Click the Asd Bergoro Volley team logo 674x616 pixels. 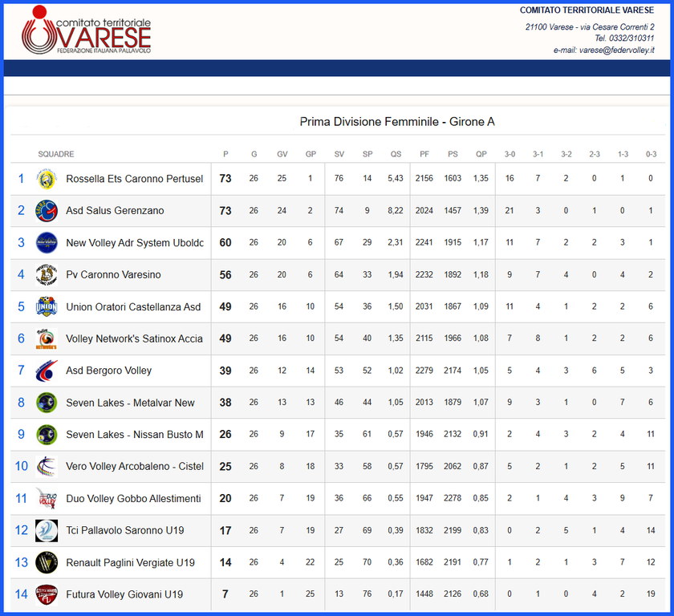[x=47, y=371]
